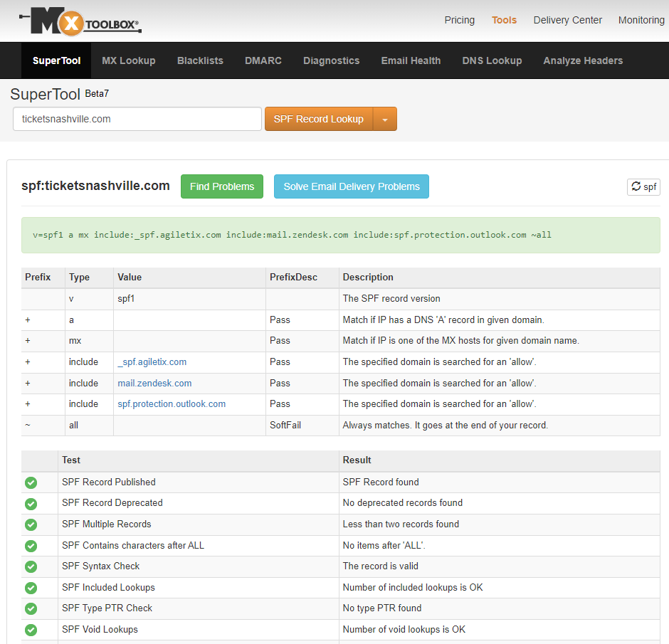Click the SPF Record Lookup button
The height and width of the screenshot is (644, 669).
319,119
